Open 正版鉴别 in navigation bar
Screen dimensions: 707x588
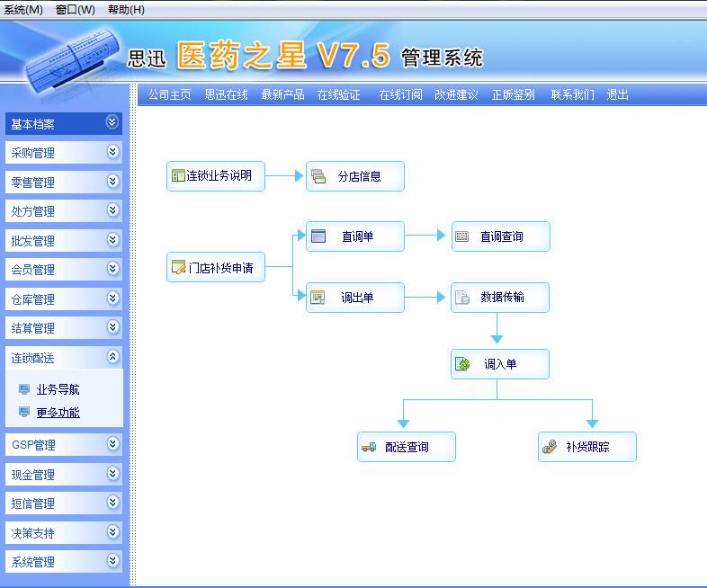513,94
